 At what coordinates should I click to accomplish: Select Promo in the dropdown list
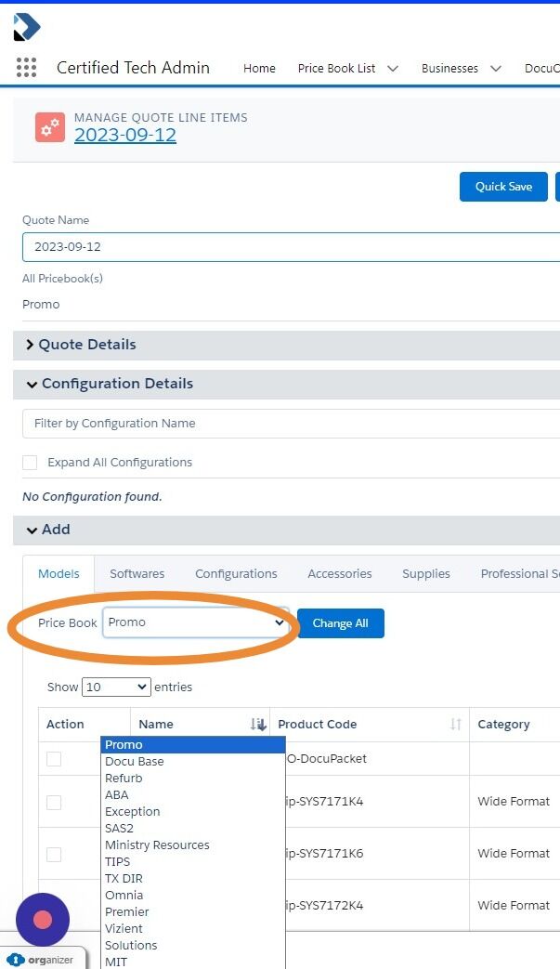point(192,745)
